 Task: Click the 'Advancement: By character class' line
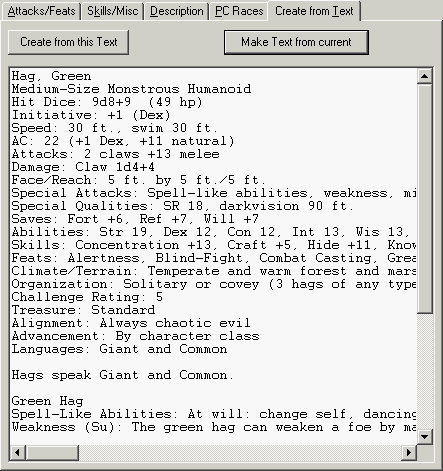click(135, 336)
